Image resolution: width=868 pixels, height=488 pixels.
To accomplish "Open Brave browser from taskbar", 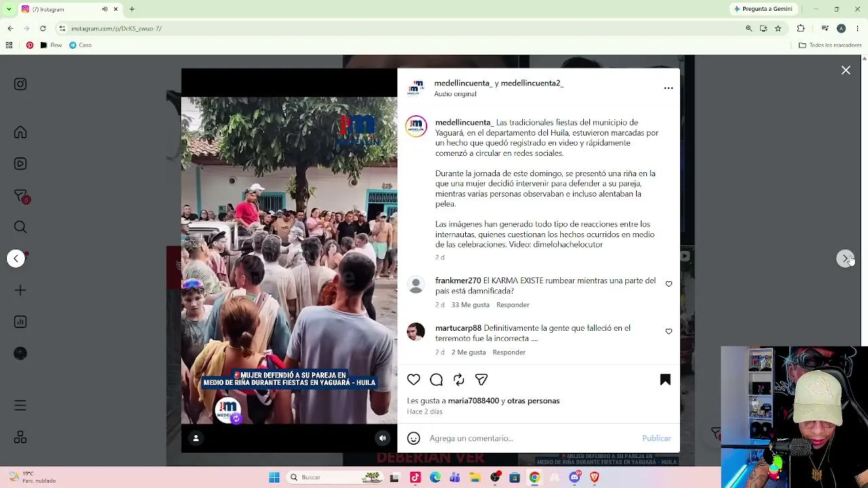I will tap(595, 478).
